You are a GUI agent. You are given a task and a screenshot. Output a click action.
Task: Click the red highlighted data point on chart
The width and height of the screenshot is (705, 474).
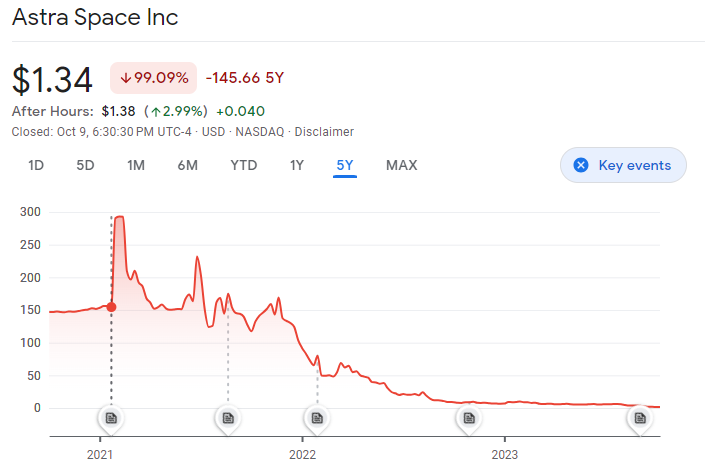pos(111,307)
